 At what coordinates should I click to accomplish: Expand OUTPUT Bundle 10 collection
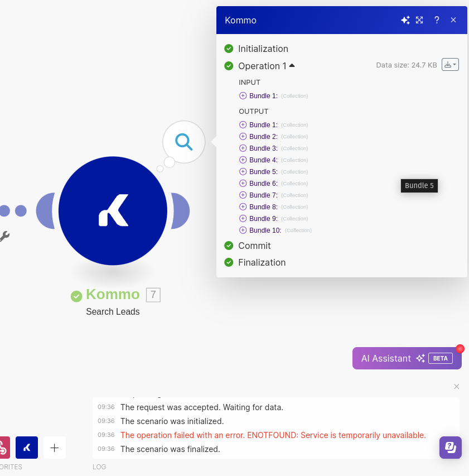click(x=243, y=230)
